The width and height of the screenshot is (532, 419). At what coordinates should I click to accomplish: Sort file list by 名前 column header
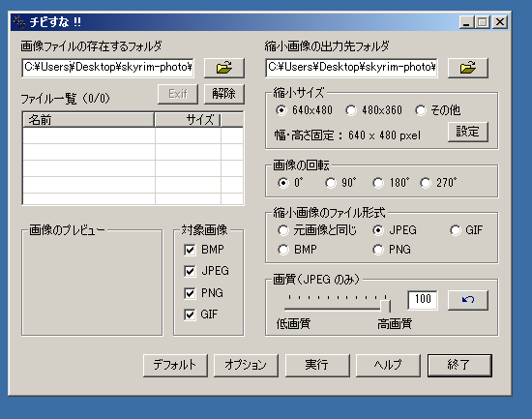(x=89, y=120)
